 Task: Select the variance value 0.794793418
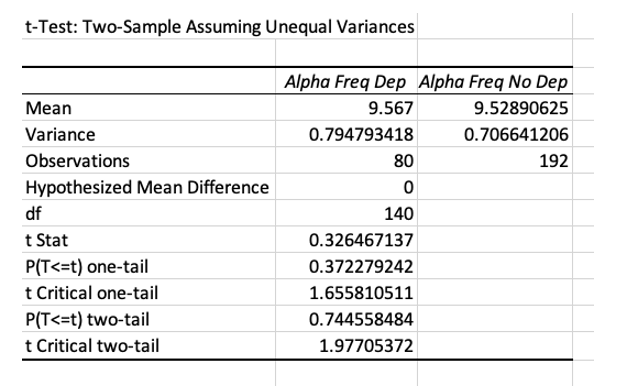(346, 134)
